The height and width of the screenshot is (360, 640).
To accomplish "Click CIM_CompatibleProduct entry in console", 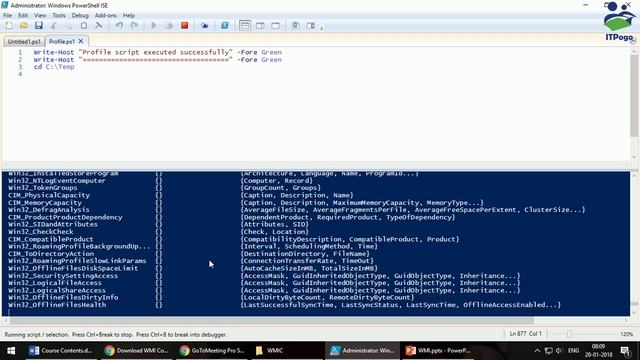I will click(51, 239).
